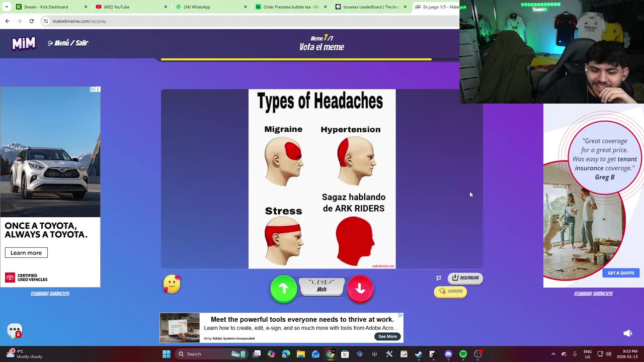Click the microphone tray icon
Screen dimensions: 644x362
coord(575,354)
